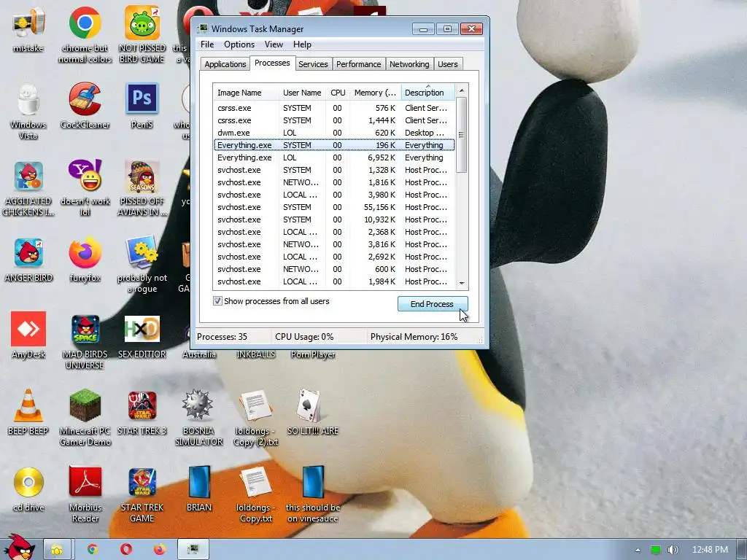Open Firefox from the taskbar
Viewport: 747px width, 560px height.
click(160, 549)
